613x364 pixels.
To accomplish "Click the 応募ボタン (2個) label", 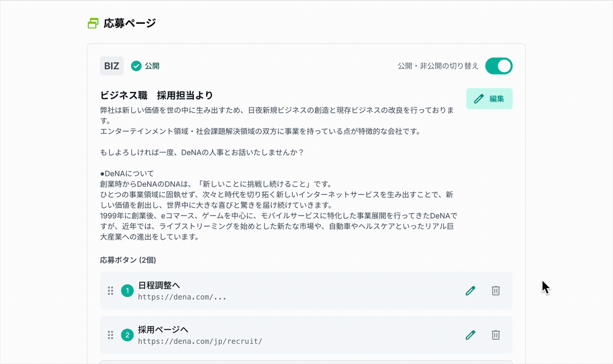I will click(x=128, y=260).
